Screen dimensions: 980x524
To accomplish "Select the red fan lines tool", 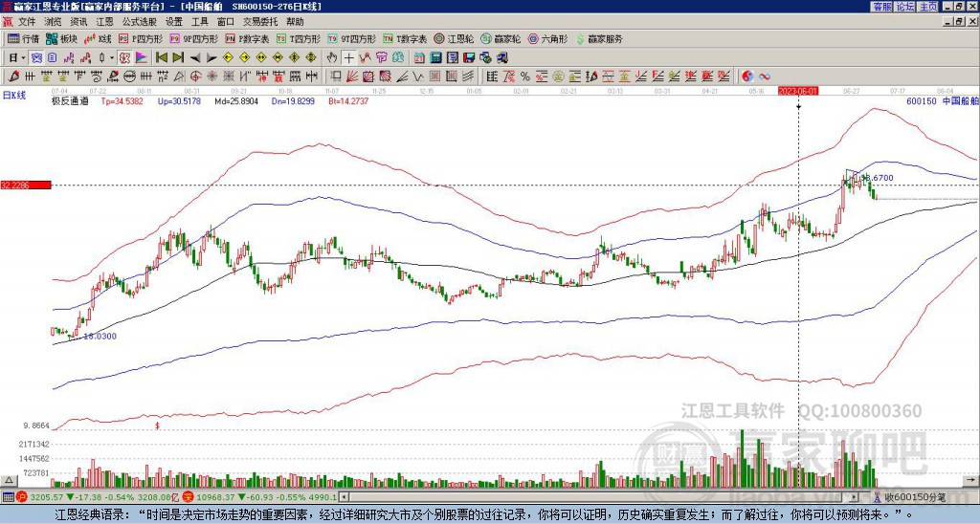I will click(x=352, y=76).
